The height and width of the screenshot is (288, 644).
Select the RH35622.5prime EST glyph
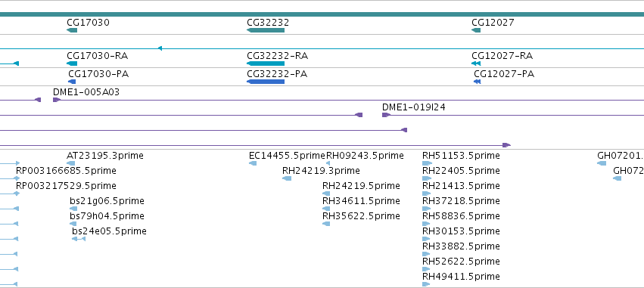coord(326,224)
